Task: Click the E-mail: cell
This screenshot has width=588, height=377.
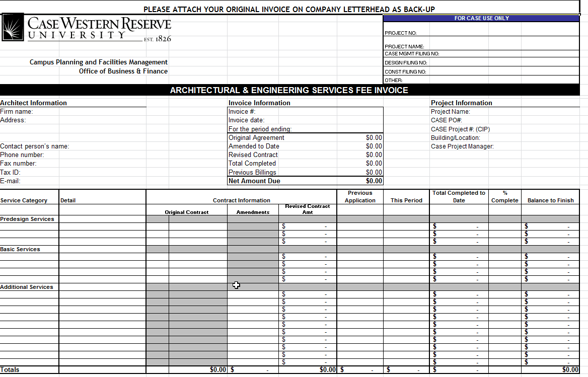Action: click(x=11, y=181)
